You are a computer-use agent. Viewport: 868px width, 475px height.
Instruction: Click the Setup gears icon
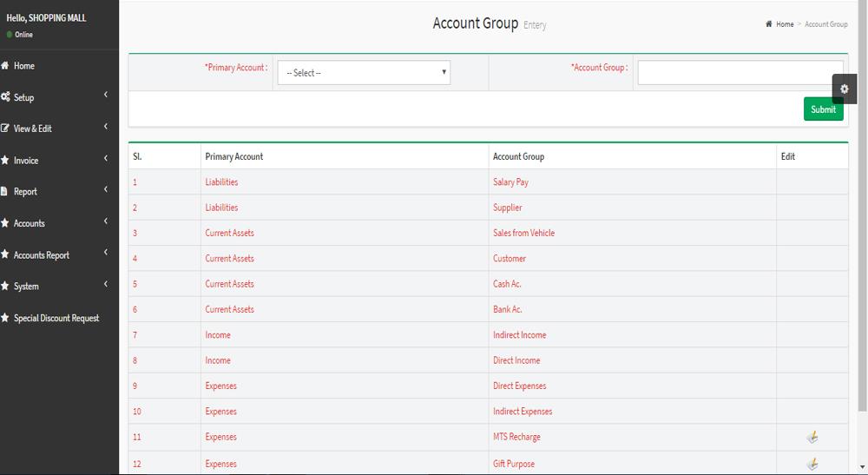pyautogui.click(x=5, y=97)
